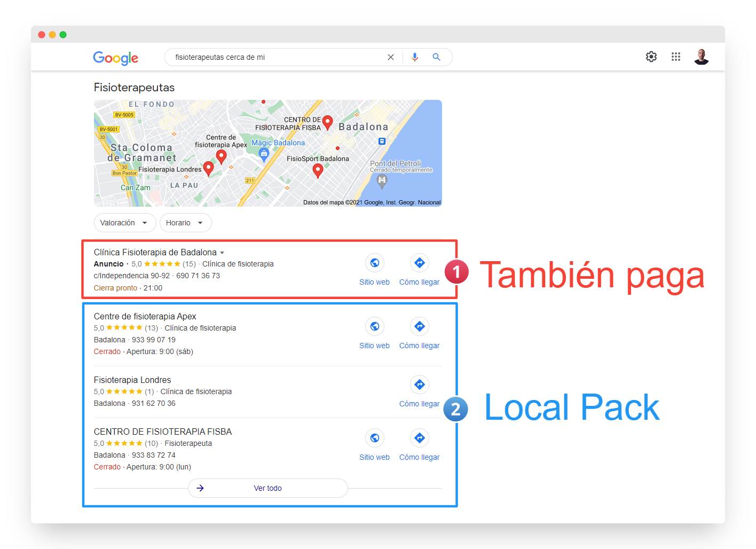Click directions icon for CENTRO DE FISIOTERAPIA FISBA
This screenshot has height=549, width=756.
pos(420,438)
